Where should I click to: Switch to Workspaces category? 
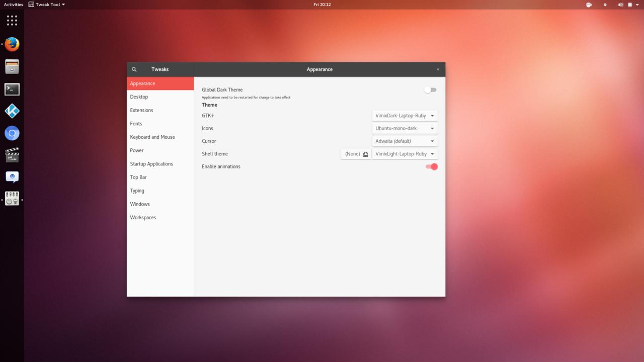tap(160, 217)
